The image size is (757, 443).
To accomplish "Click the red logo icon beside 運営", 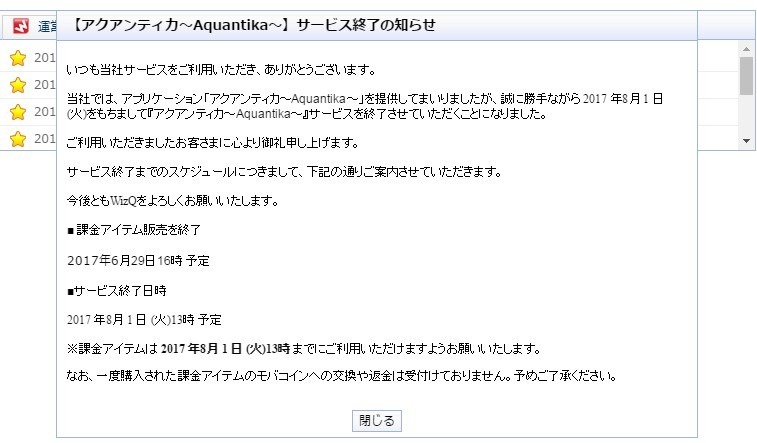I will (x=21, y=26).
